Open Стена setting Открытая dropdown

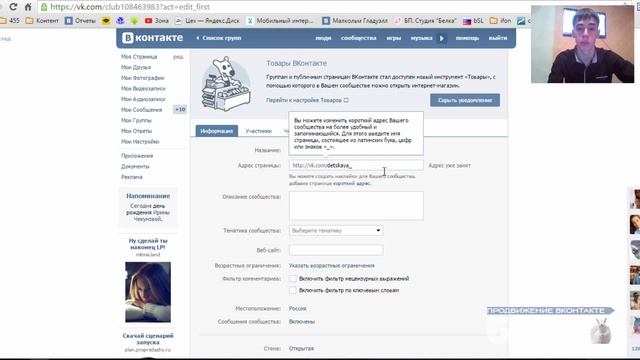(x=301, y=349)
